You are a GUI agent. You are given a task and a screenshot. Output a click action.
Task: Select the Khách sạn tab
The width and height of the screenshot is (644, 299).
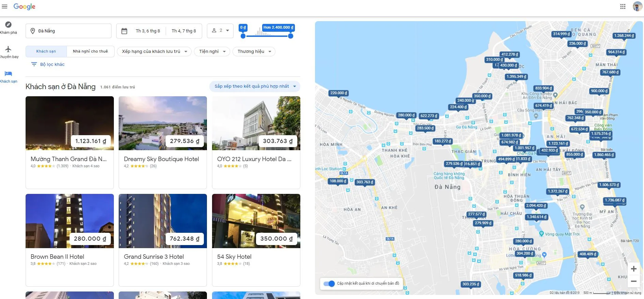46,52
